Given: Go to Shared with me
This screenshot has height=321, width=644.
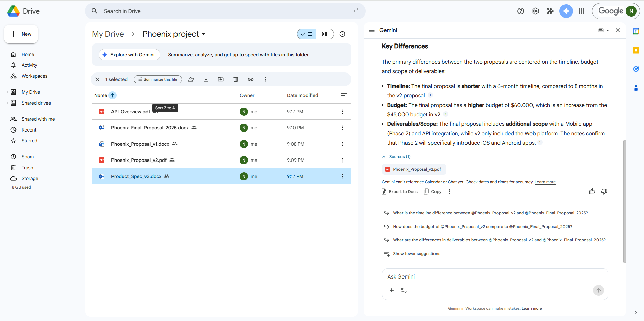Looking at the screenshot, I should (38, 119).
